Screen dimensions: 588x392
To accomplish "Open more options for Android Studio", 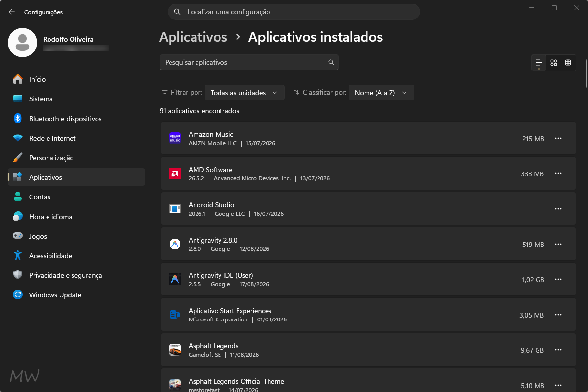I will [x=558, y=209].
